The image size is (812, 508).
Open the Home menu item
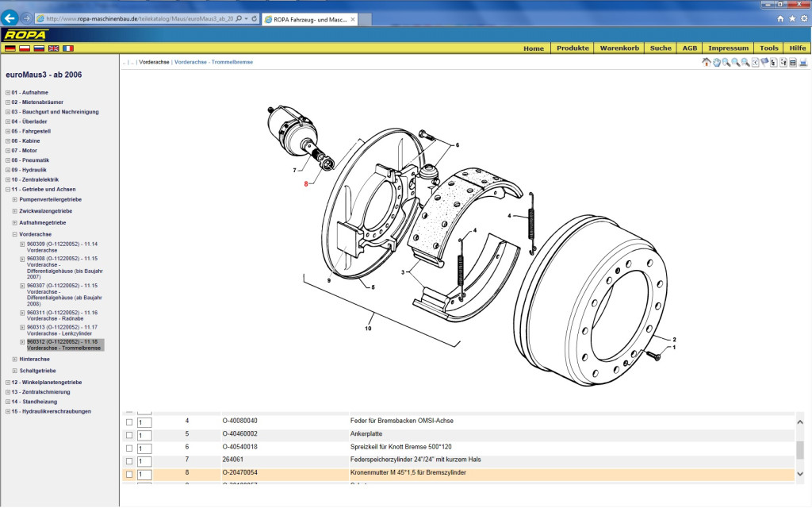point(534,48)
